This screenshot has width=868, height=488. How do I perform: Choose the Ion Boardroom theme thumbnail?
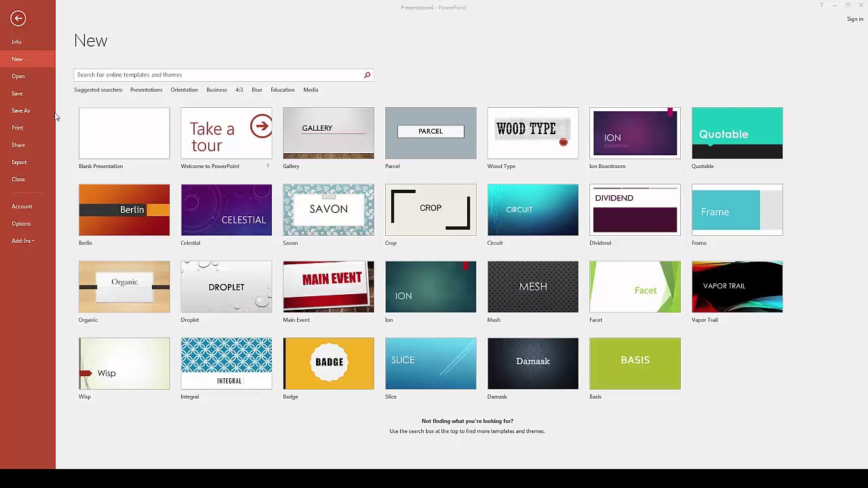tap(635, 133)
